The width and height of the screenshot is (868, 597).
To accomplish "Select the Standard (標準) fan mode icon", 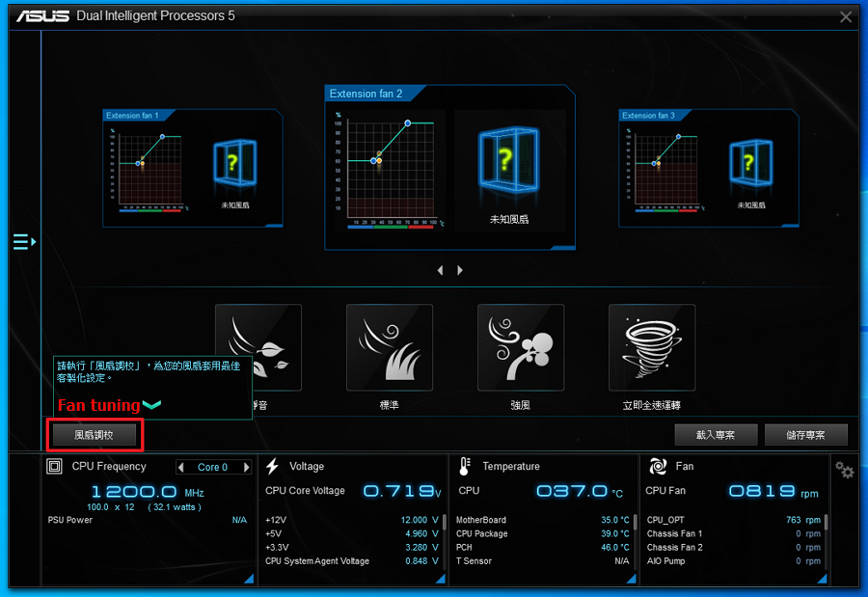I will point(389,347).
